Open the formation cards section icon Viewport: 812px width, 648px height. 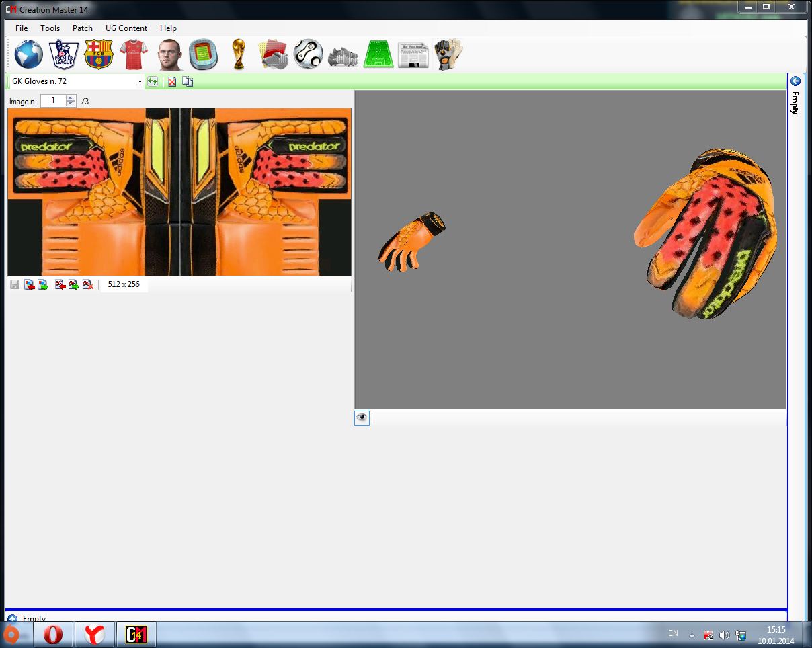(x=274, y=54)
